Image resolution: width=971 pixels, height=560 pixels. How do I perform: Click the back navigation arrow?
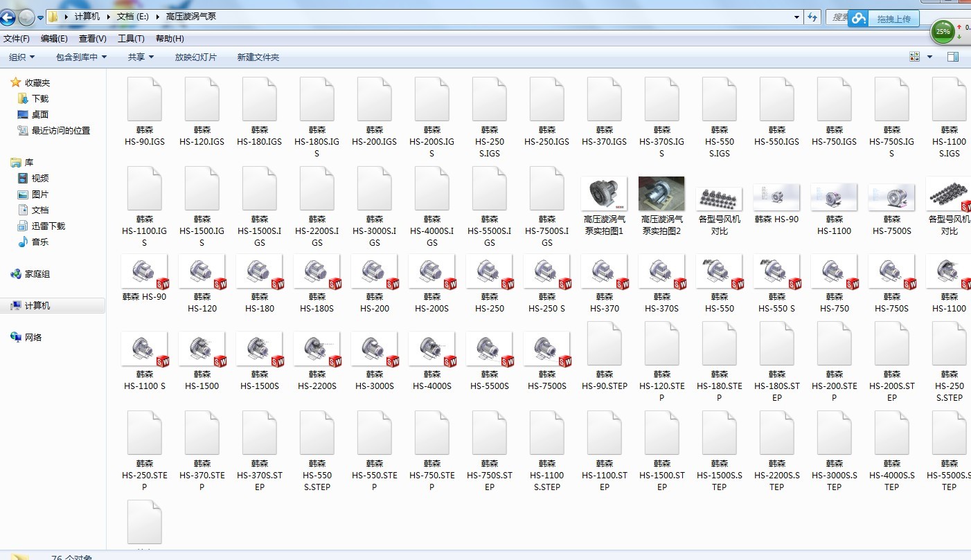pyautogui.click(x=8, y=17)
